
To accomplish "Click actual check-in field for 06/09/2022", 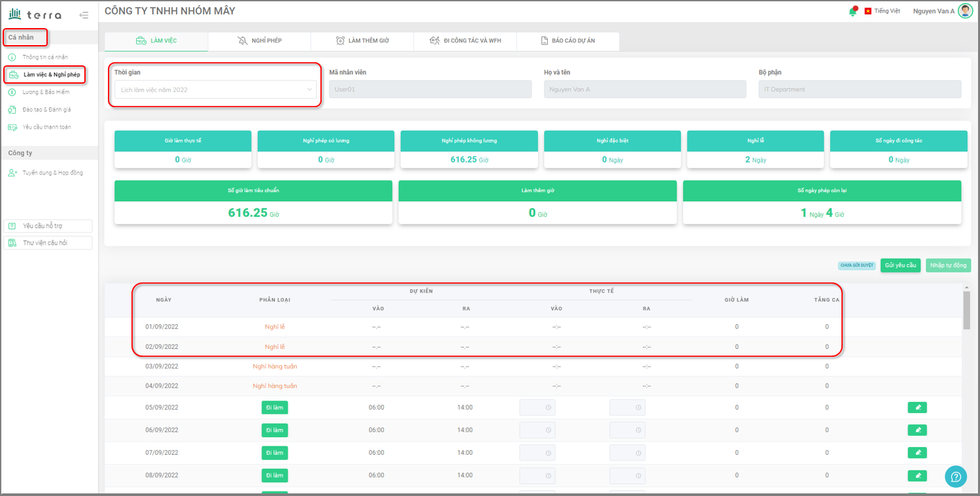I will coord(537,430).
